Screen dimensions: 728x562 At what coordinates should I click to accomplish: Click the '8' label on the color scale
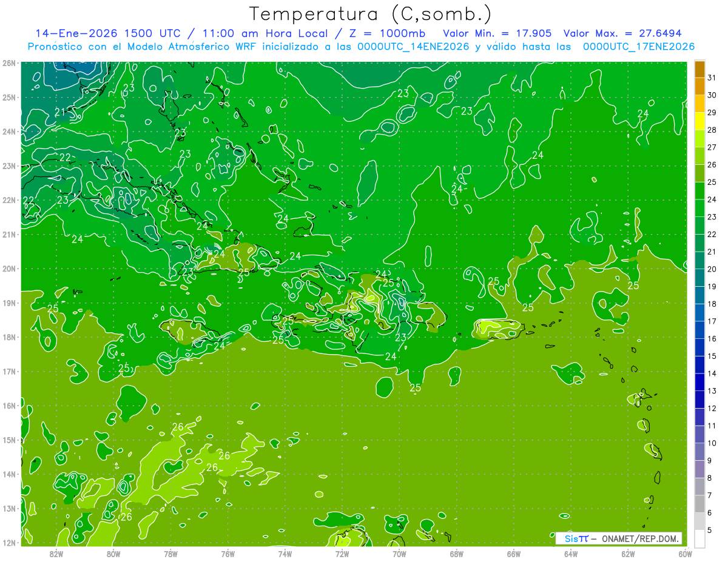710,478
